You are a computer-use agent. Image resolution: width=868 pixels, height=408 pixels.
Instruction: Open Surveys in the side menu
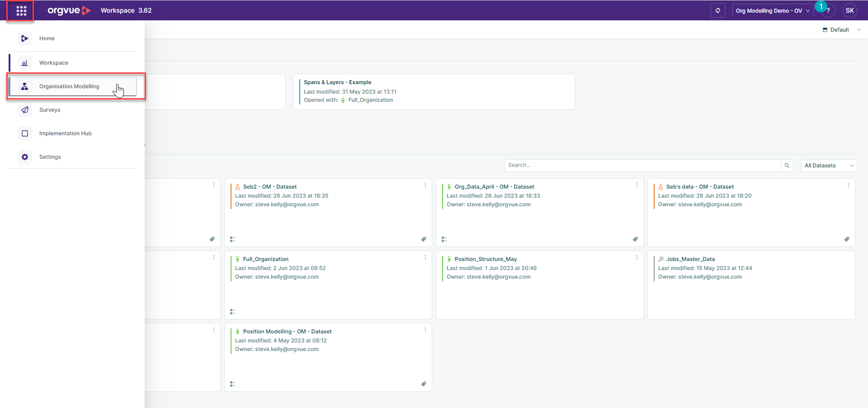(x=50, y=110)
